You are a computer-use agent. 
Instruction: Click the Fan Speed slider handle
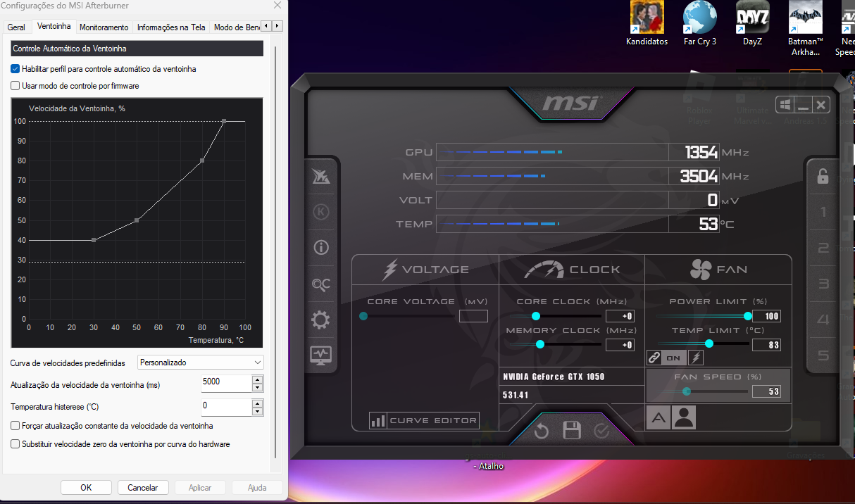click(687, 391)
